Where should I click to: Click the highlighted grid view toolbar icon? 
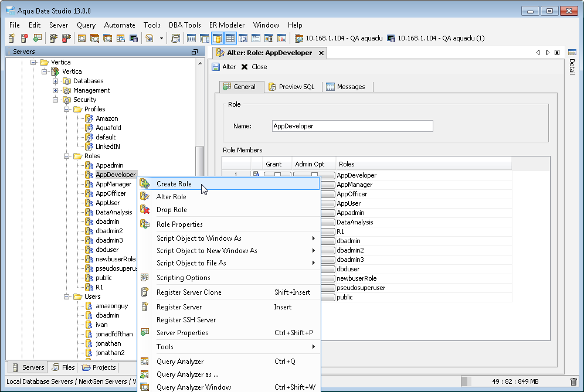(x=230, y=38)
